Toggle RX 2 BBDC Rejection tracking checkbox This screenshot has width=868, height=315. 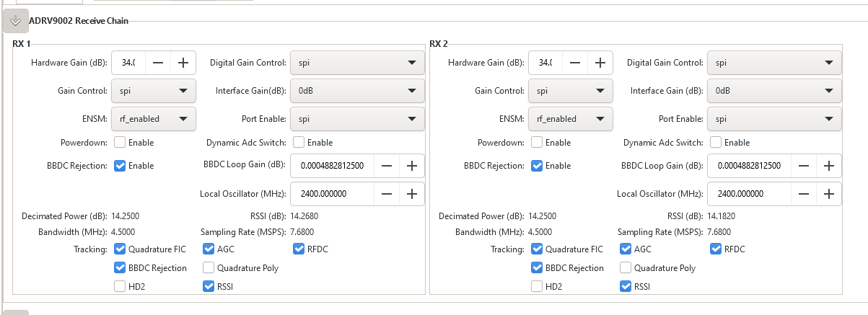tap(537, 268)
